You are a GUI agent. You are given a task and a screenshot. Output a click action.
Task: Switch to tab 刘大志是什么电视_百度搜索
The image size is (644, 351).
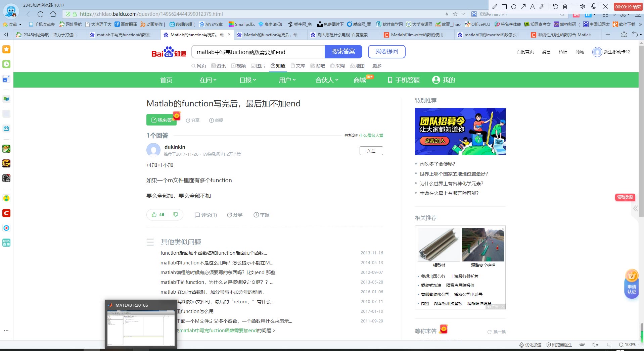[343, 35]
